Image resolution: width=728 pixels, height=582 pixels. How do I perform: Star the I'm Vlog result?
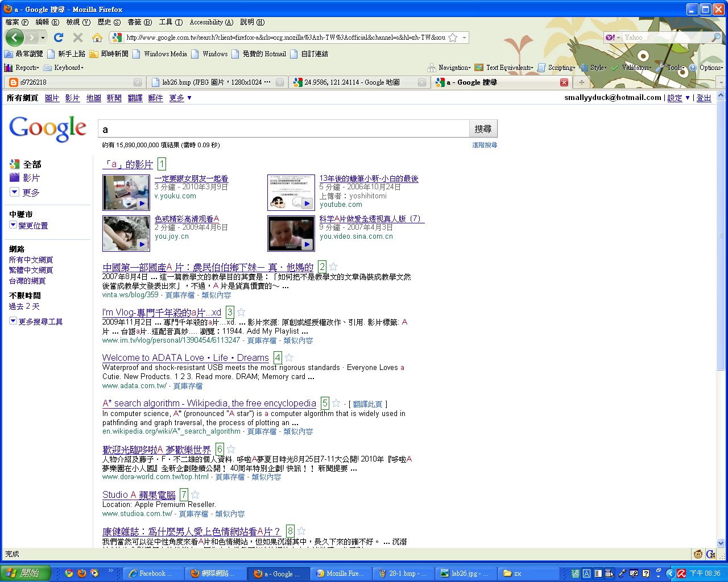(x=241, y=312)
